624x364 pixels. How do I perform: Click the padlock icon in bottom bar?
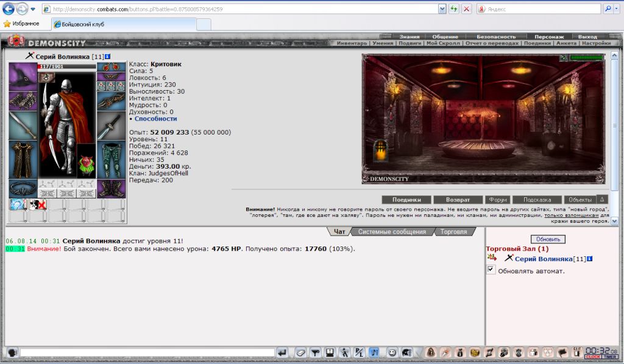tap(431, 352)
